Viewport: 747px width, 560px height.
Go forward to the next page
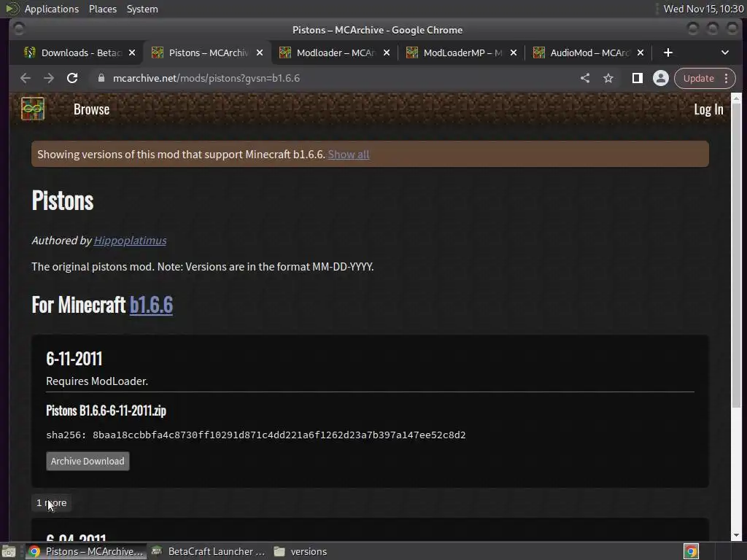click(x=49, y=78)
